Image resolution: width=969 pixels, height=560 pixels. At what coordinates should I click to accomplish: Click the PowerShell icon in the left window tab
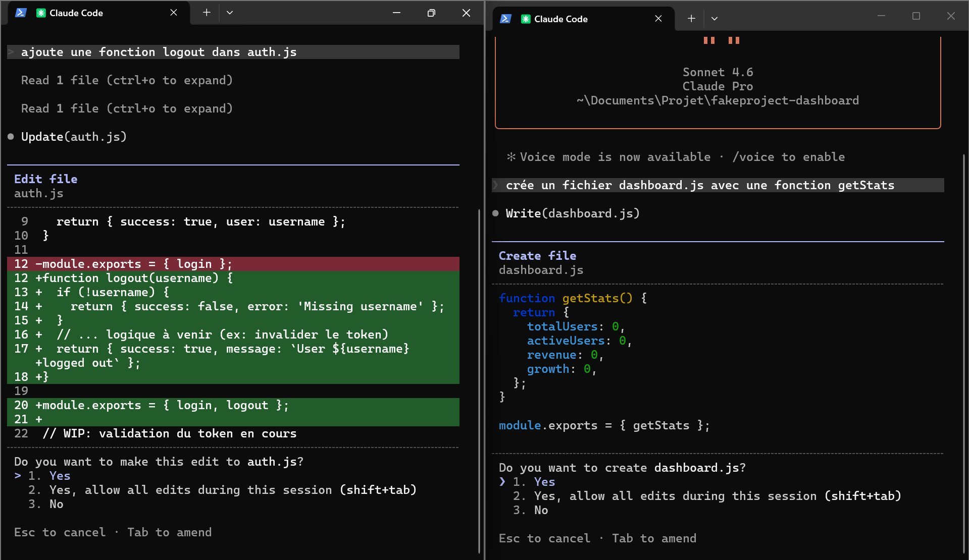click(x=21, y=13)
